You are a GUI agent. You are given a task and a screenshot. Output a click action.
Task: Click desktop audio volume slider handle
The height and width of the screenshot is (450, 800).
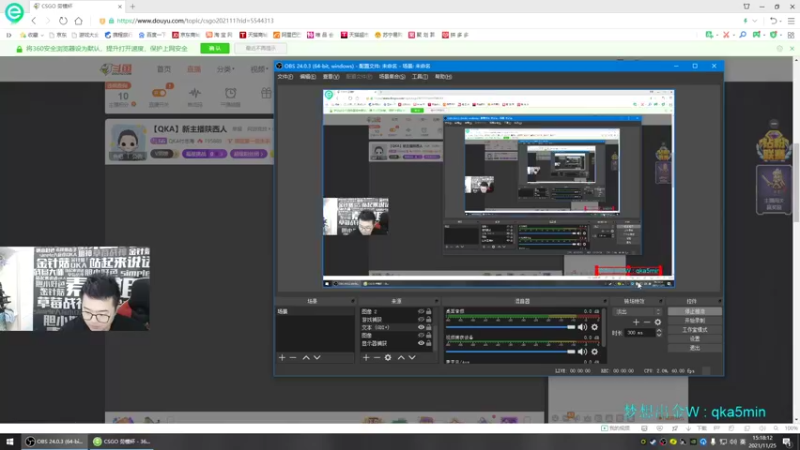[x=571, y=327]
